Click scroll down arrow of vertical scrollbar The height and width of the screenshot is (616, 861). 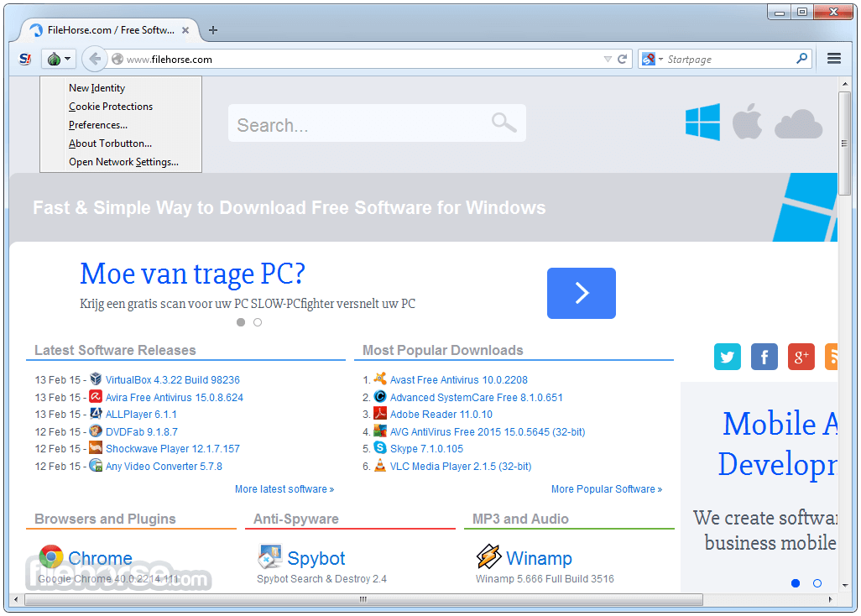(844, 585)
